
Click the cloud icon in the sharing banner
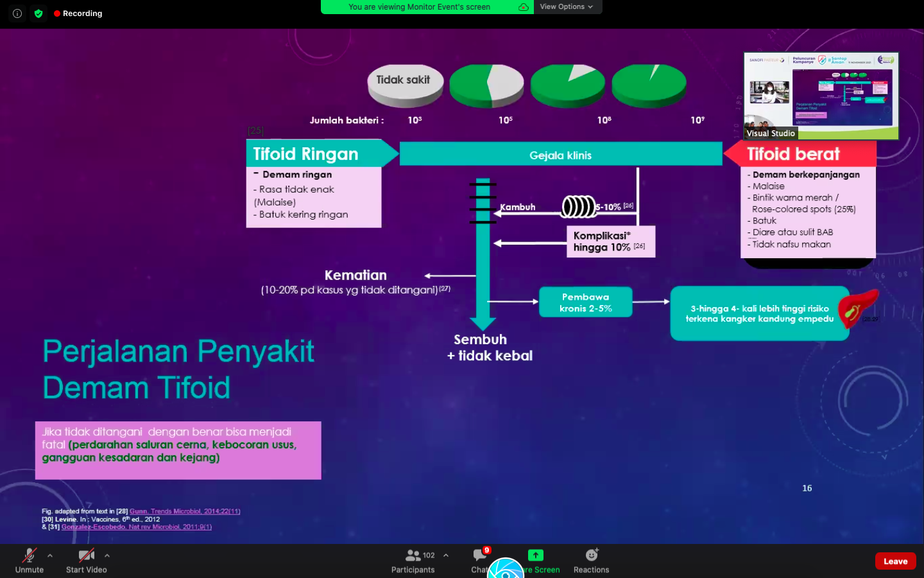(524, 7)
